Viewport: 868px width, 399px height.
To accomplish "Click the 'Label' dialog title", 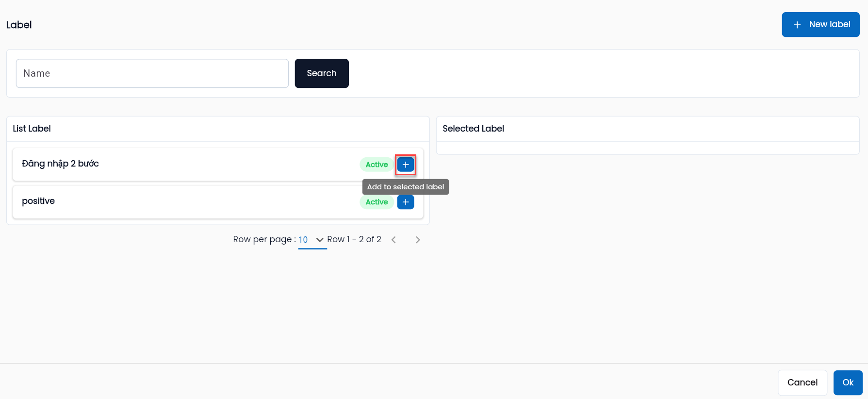I will coord(19,25).
